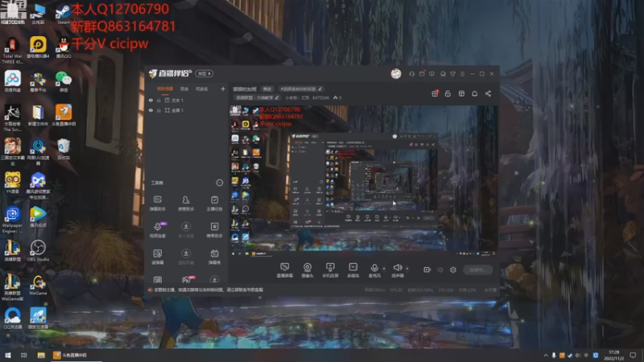Add the 摄像头 camera source
The height and width of the screenshot is (362, 644).
point(308,270)
